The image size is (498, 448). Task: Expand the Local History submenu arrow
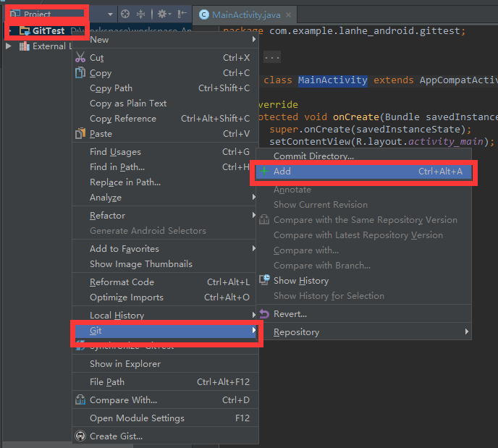(254, 315)
